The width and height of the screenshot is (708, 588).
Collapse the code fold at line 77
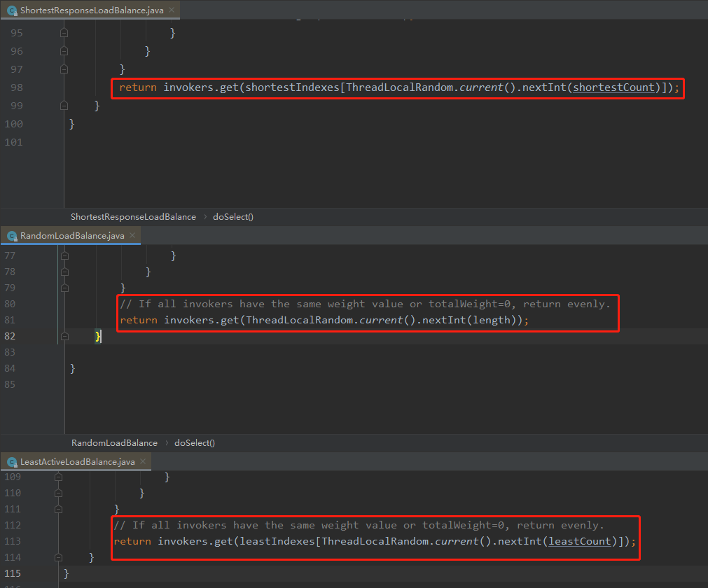[64, 256]
